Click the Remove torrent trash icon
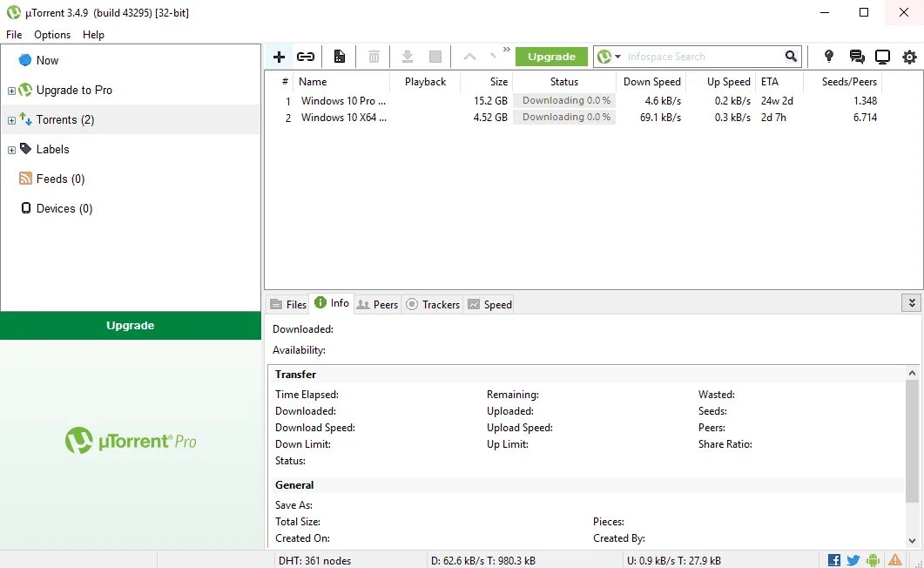 [374, 57]
